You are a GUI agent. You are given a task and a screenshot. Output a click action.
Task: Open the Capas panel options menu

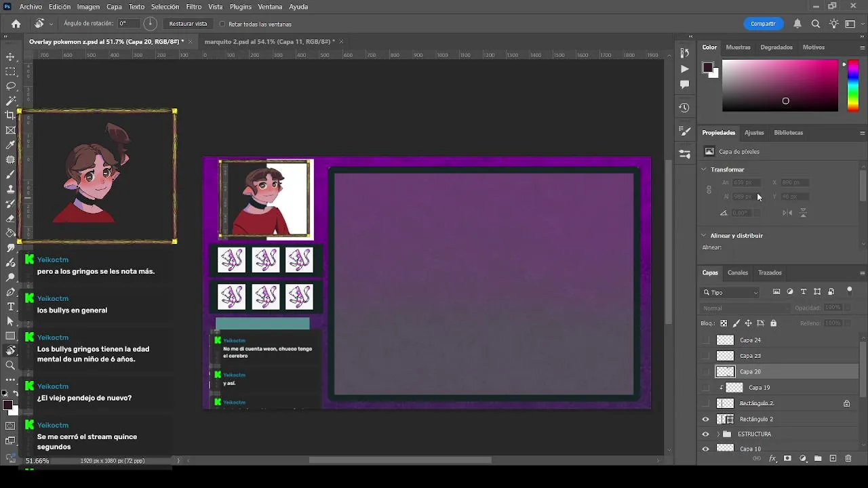coord(863,273)
